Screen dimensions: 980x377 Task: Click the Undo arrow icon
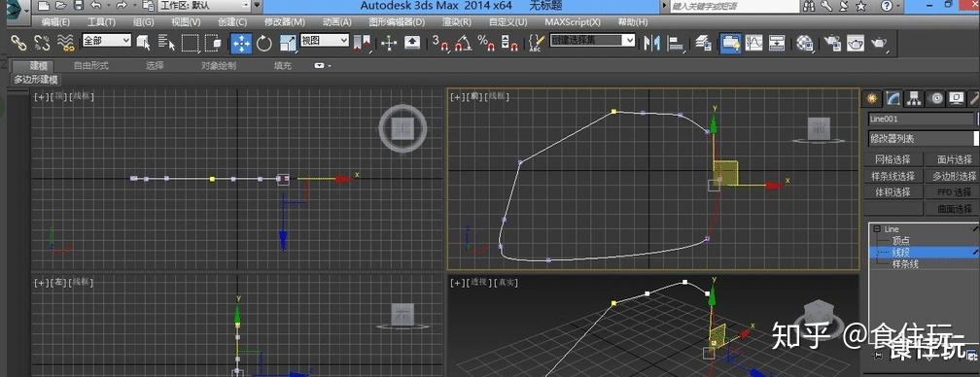95,6
